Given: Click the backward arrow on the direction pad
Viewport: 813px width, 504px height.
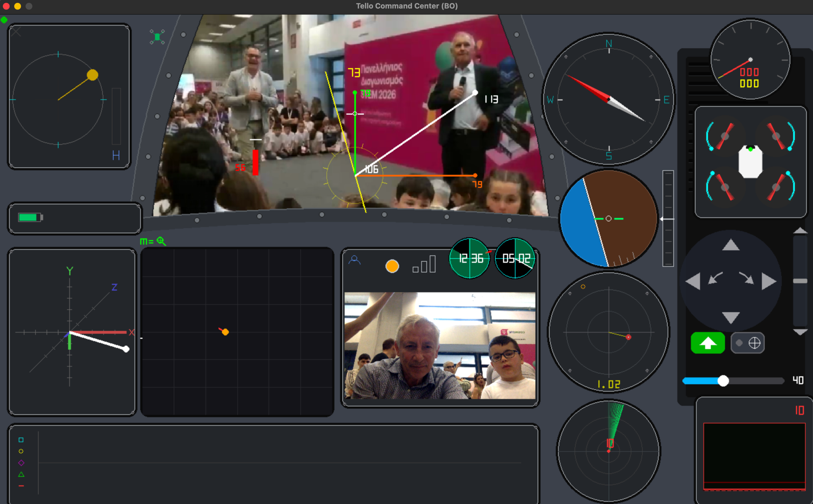Looking at the screenshot, I should point(731,317).
